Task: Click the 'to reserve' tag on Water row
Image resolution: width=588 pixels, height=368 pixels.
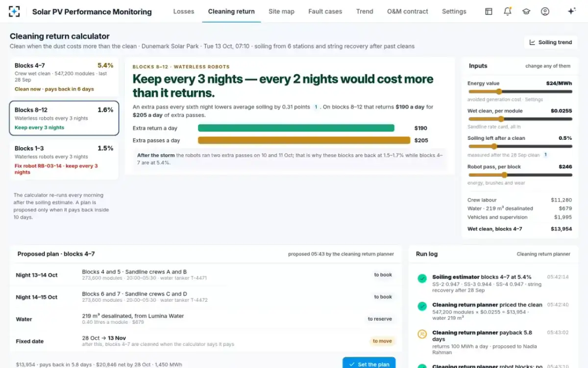Action: pos(380,319)
